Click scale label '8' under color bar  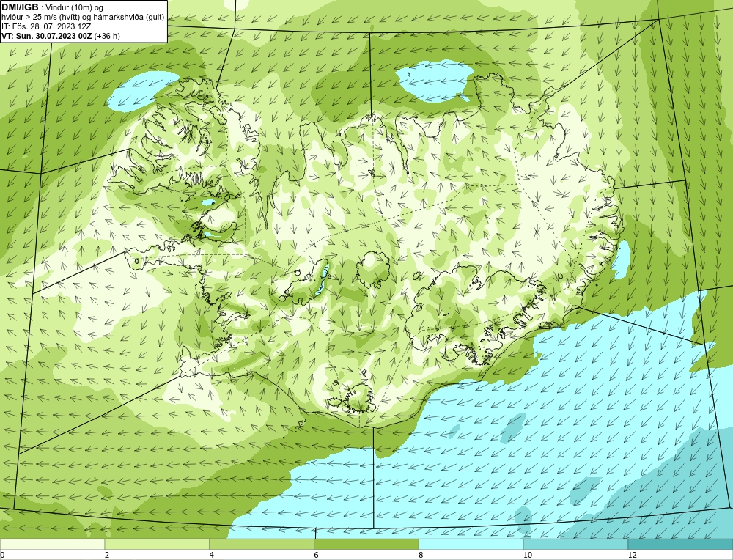pyautogui.click(x=421, y=555)
